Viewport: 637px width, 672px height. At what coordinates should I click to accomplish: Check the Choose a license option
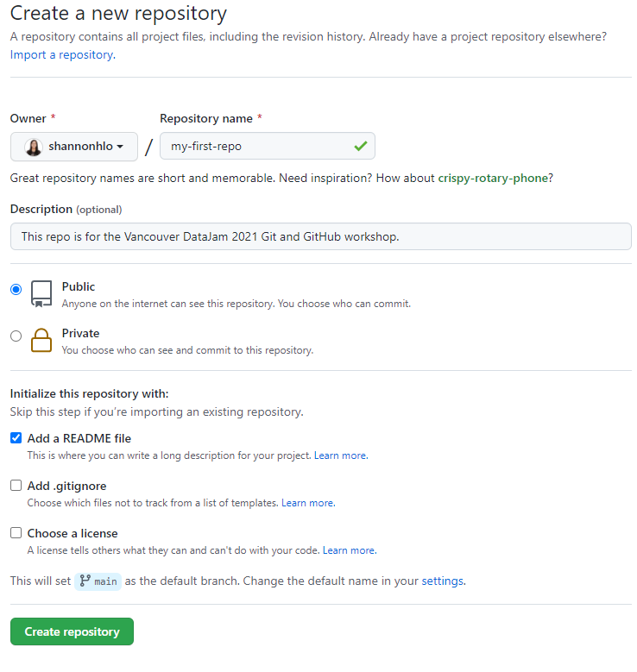click(x=16, y=533)
